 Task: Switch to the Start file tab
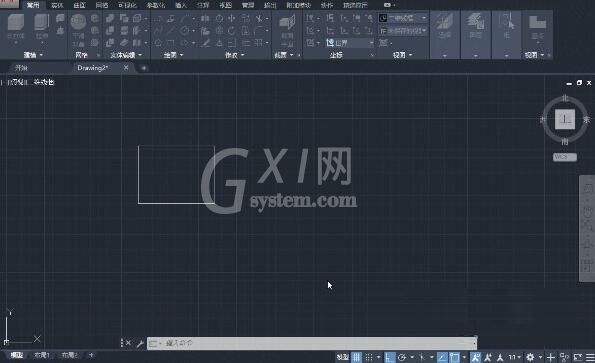pyautogui.click(x=21, y=68)
